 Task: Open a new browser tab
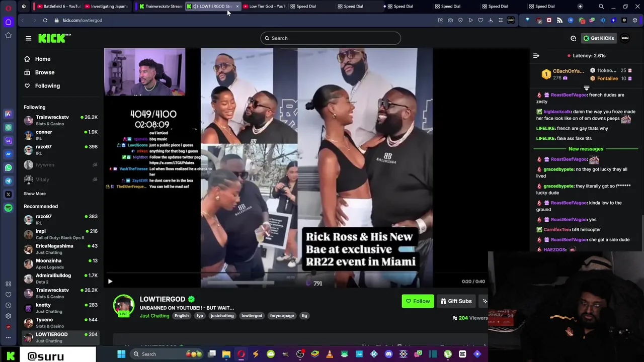580,7
